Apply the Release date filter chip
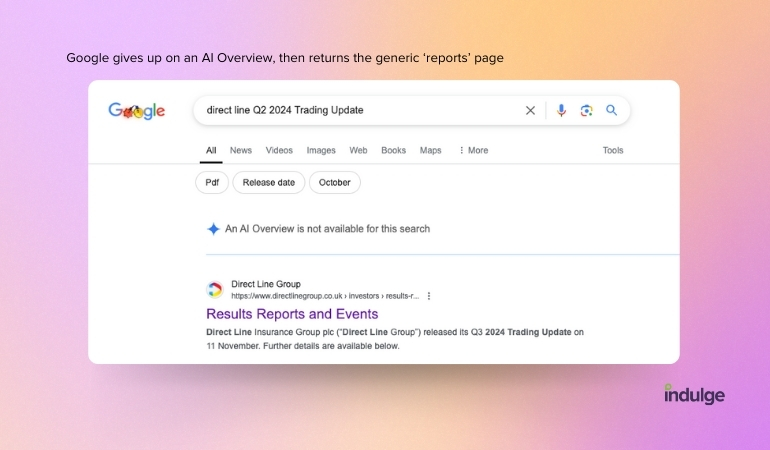This screenshot has height=450, width=770. (x=269, y=183)
